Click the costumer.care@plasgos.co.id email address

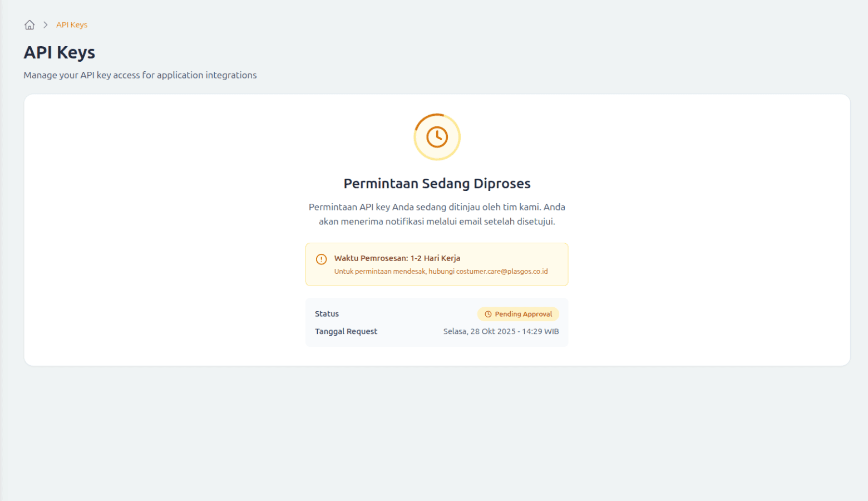coord(502,272)
